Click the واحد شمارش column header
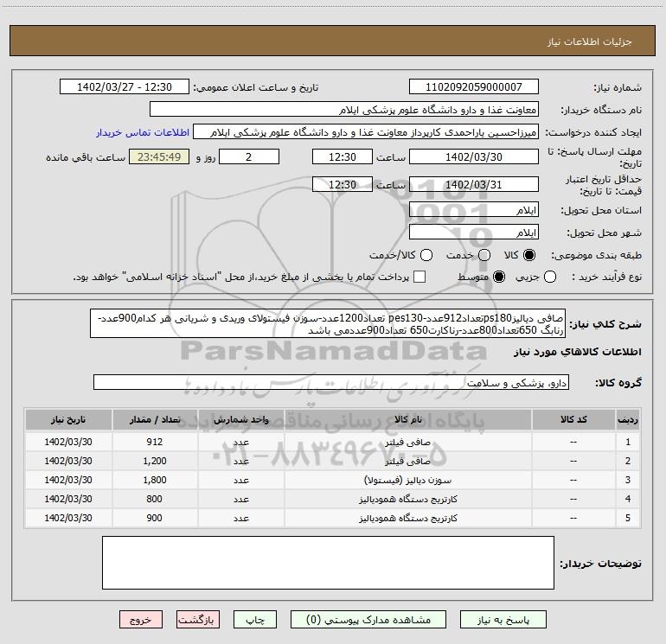The height and width of the screenshot is (644, 666). [x=240, y=419]
